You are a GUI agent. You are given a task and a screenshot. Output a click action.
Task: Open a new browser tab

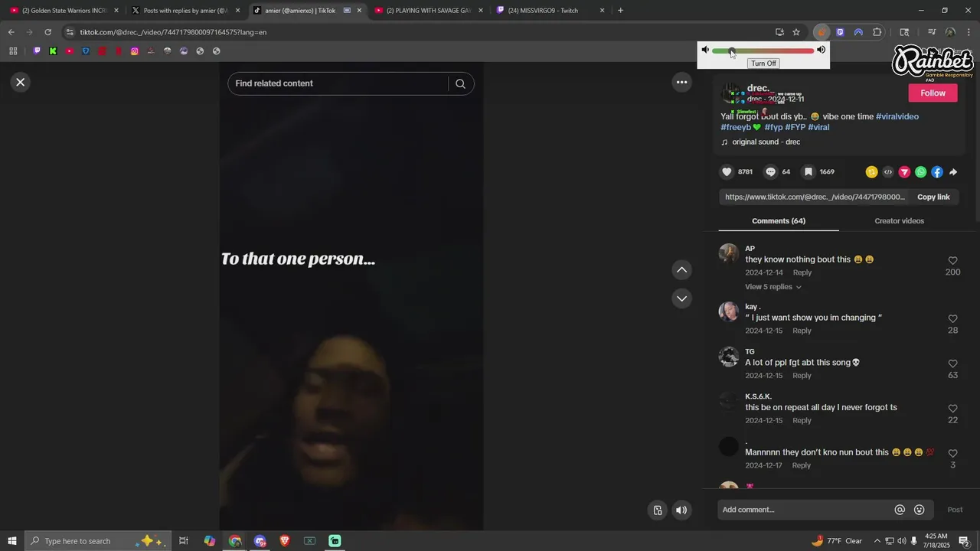pyautogui.click(x=620, y=11)
